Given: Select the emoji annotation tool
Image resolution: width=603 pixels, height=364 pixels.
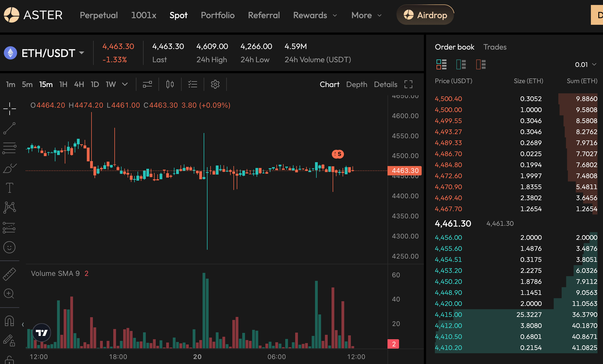Looking at the screenshot, I should (x=10, y=247).
